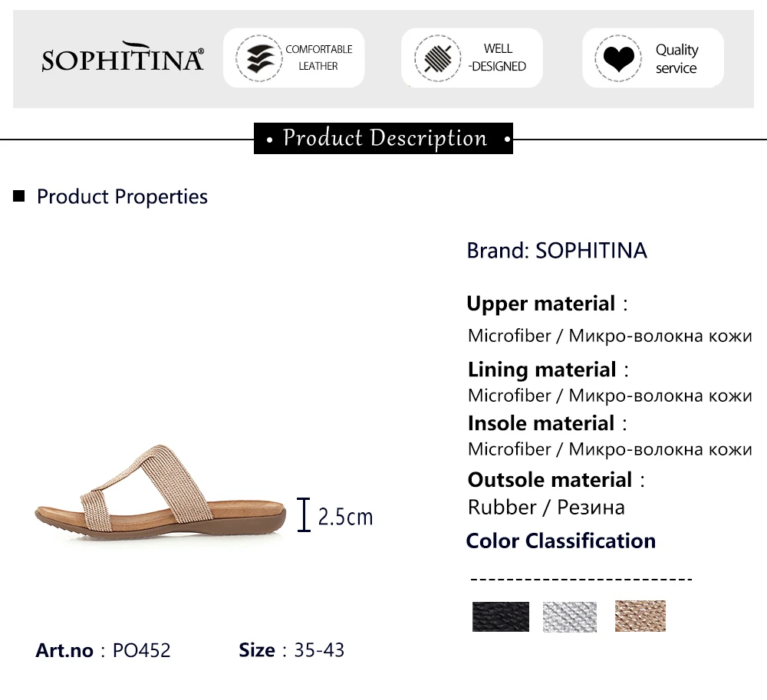Image resolution: width=767 pixels, height=700 pixels.
Task: Click the thread spool well-designed icon
Action: pos(437,58)
